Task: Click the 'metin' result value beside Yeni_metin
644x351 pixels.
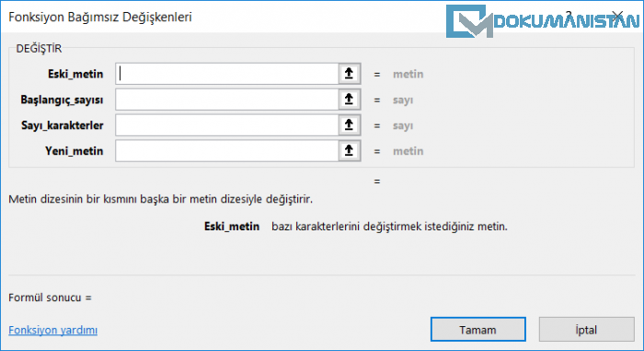Action: point(408,151)
